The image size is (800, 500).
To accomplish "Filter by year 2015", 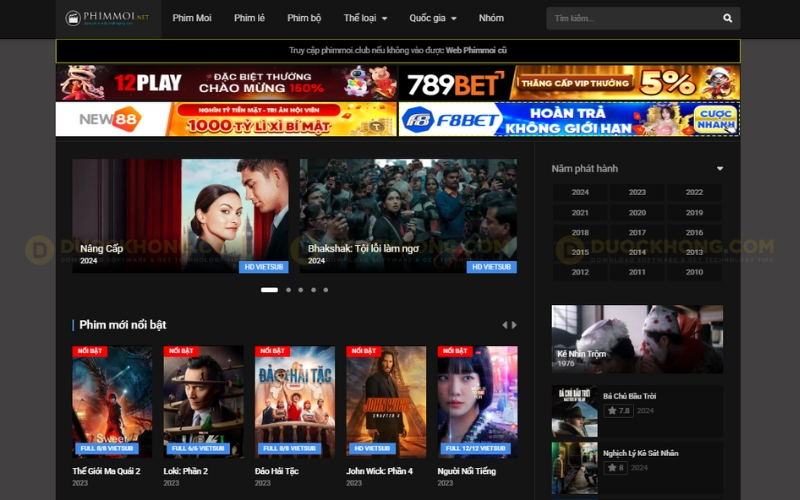I will pyautogui.click(x=580, y=253).
